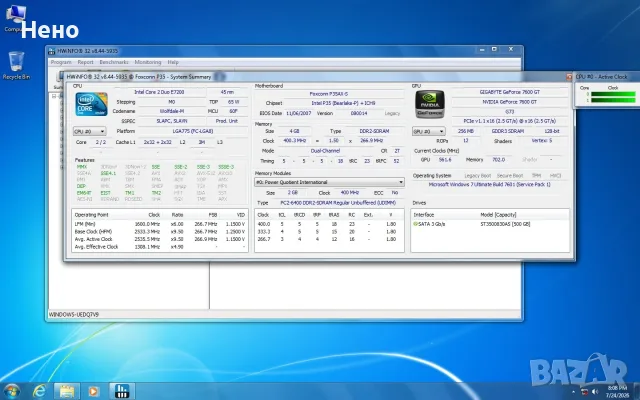Click the taskbar clock and date

617,391
